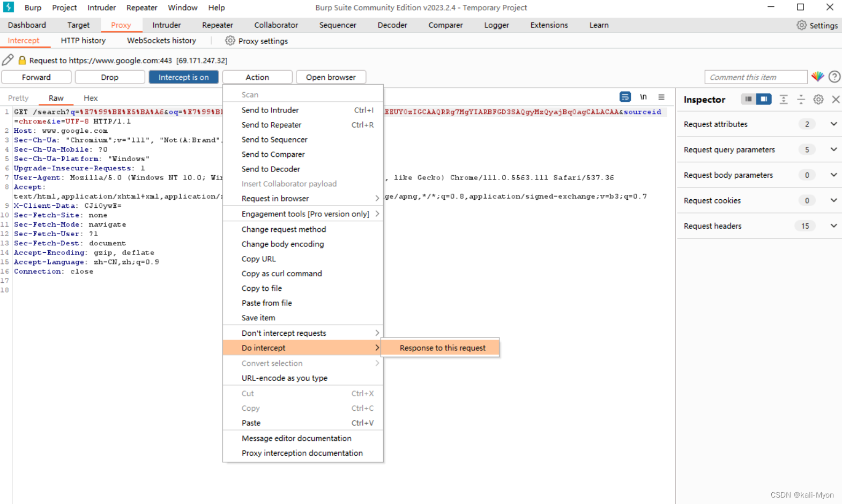Drop the intercepted request

pos(110,77)
